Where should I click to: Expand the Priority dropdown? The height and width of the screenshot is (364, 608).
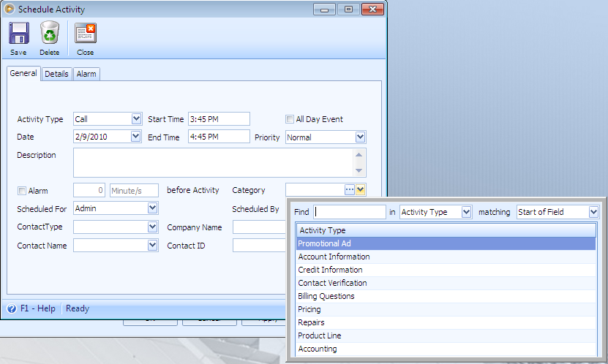point(360,137)
